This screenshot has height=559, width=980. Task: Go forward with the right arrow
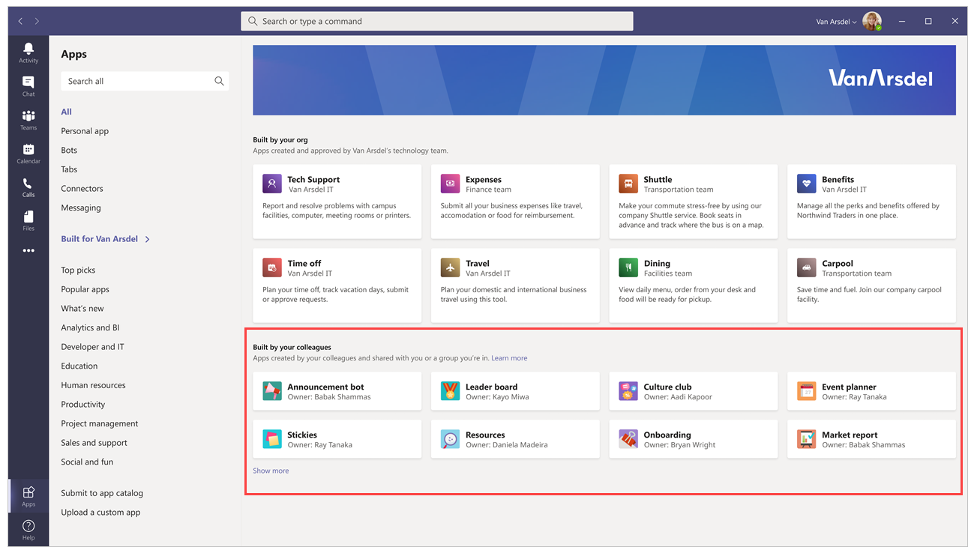point(37,22)
